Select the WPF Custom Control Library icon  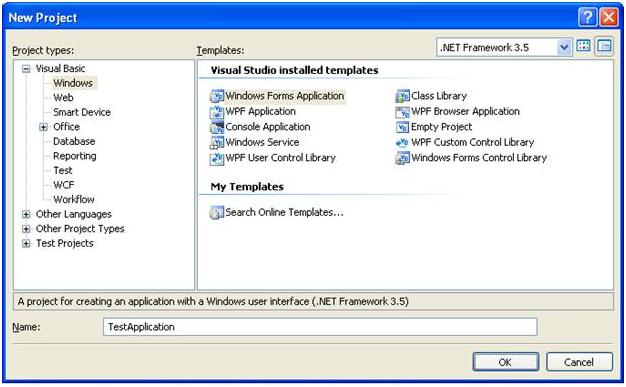[x=402, y=142]
